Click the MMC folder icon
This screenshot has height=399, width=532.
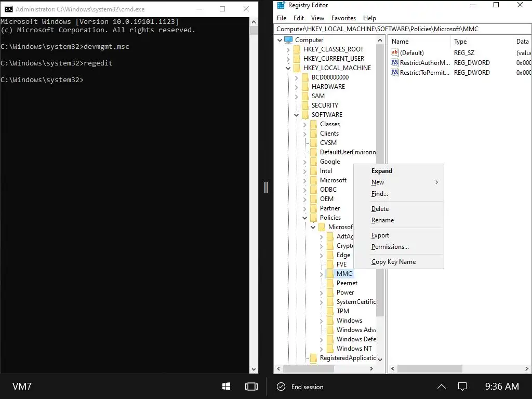330,273
